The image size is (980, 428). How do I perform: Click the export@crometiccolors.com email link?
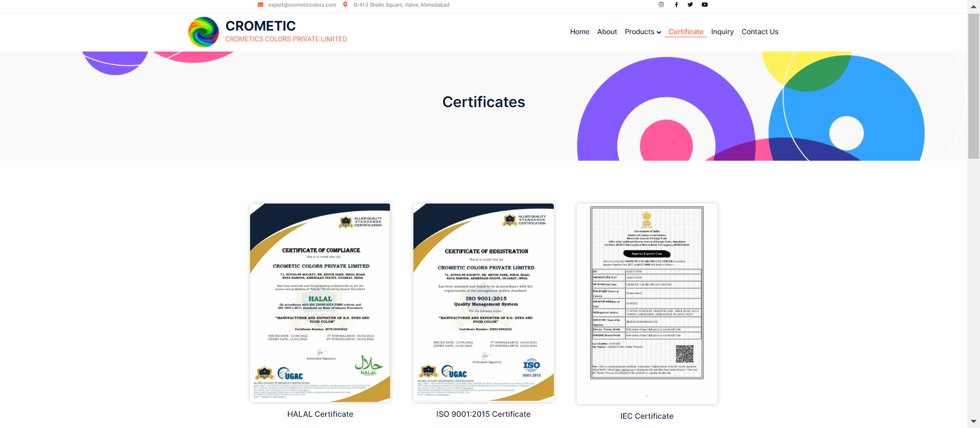point(302,5)
